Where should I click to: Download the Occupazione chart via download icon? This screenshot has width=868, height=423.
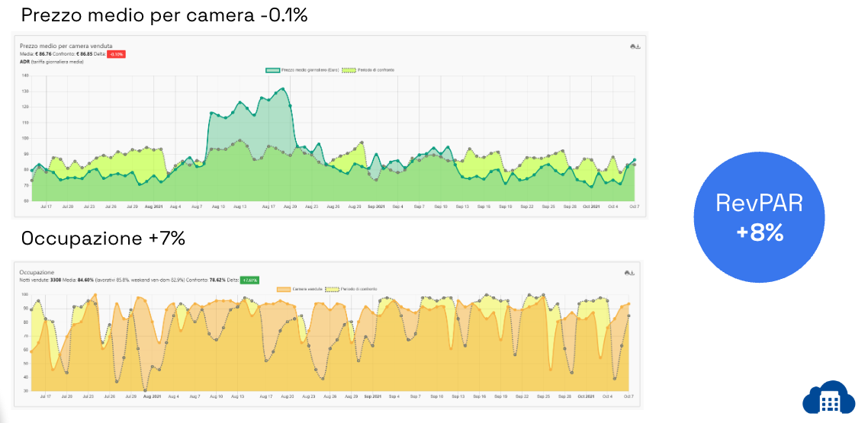pos(632,272)
